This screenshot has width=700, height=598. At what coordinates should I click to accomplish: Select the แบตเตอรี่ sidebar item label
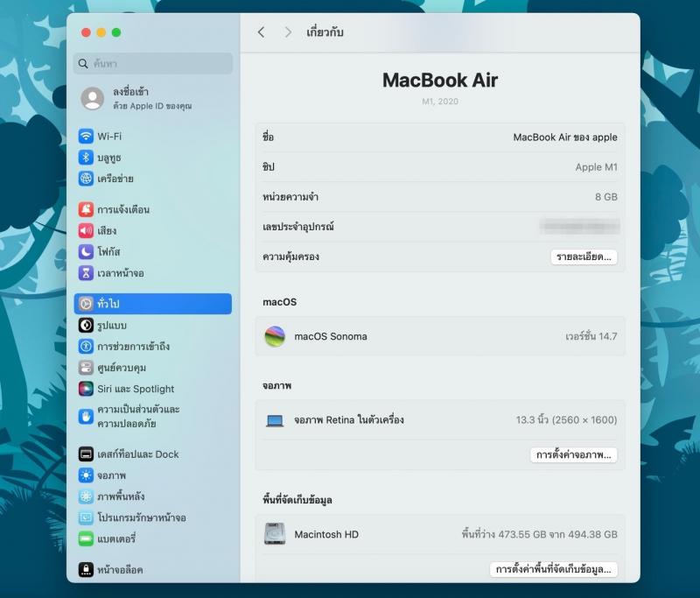click(116, 538)
